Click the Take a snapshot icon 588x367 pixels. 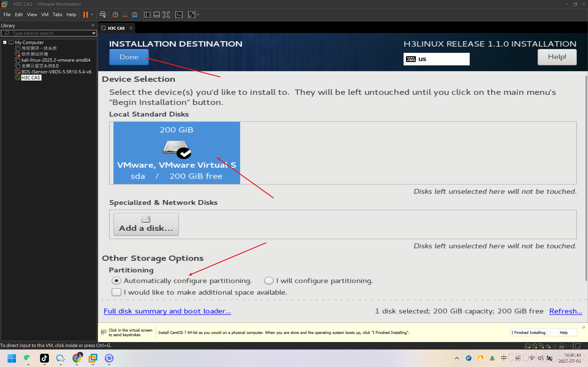(x=115, y=14)
